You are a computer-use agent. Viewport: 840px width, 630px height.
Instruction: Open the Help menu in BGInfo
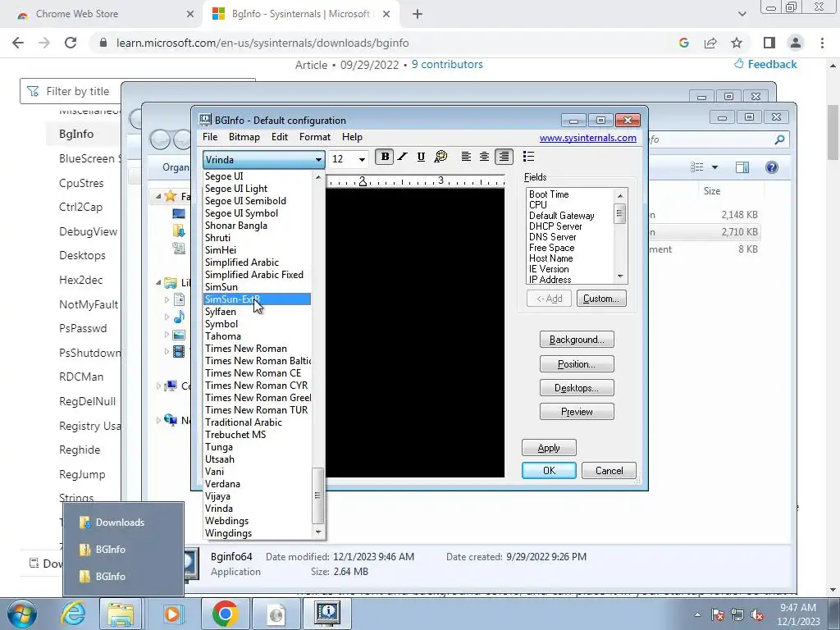click(x=352, y=137)
